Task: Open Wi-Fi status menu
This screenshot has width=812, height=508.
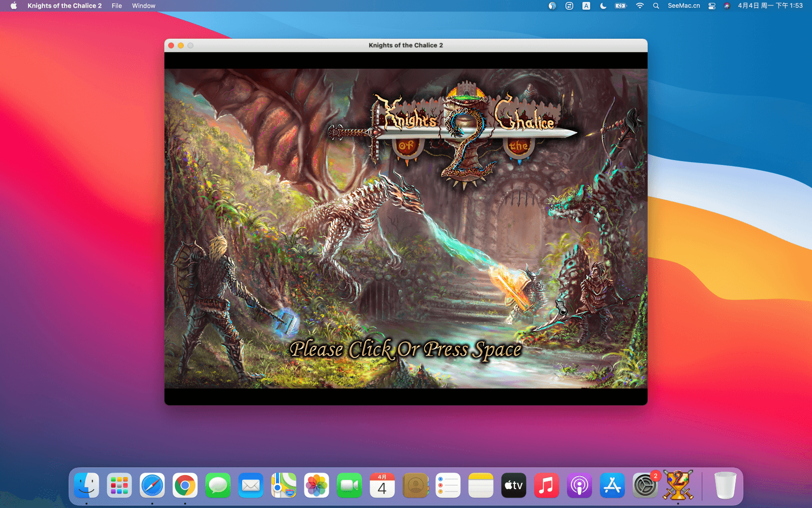Action: coord(639,6)
